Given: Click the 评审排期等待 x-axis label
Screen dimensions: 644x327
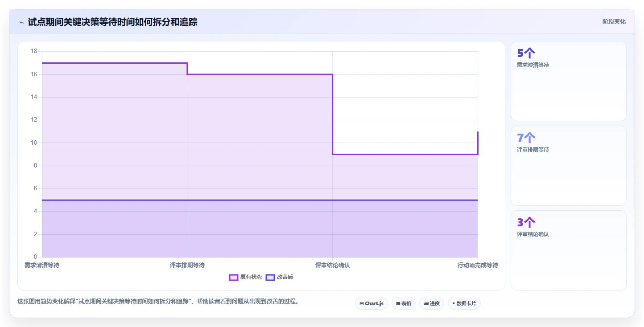Looking at the screenshot, I should tap(187, 266).
